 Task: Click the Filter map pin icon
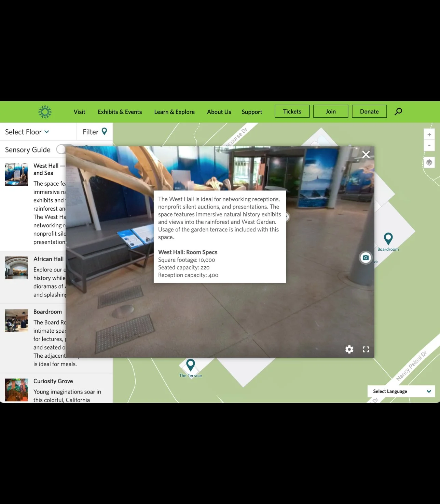pyautogui.click(x=105, y=131)
